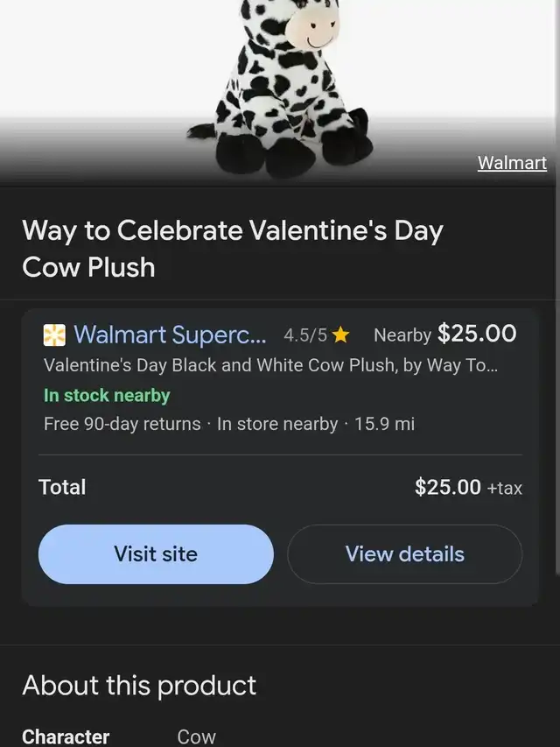
Task: Click Free 90-day returns text
Action: (122, 424)
